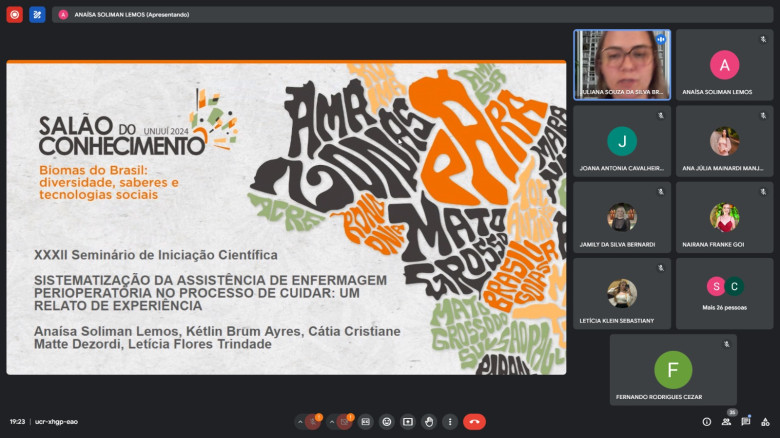Toggle the microphone mute button
780x438 pixels.
[x=314, y=422]
